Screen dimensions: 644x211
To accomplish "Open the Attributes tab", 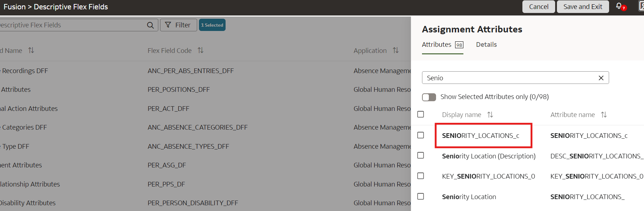I will (x=443, y=45).
